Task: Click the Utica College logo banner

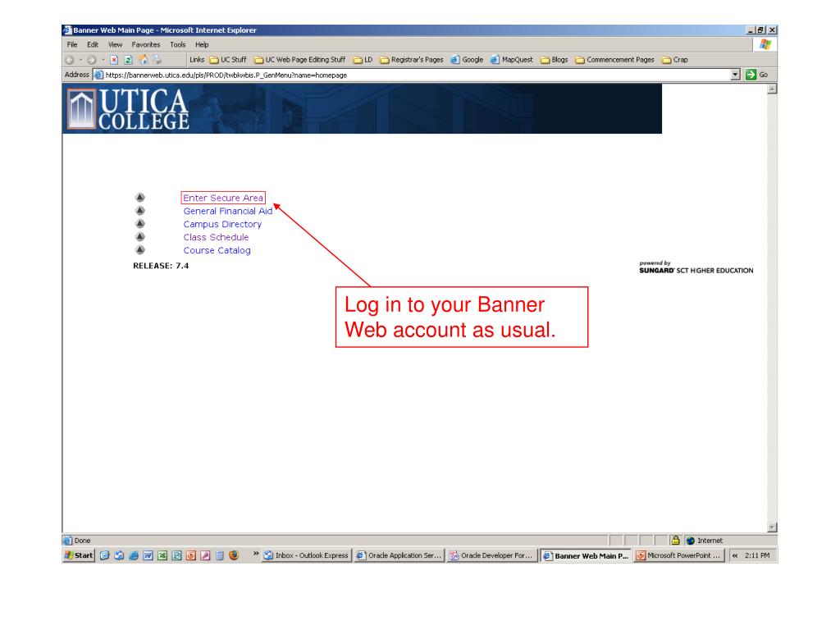Action: tap(362, 109)
